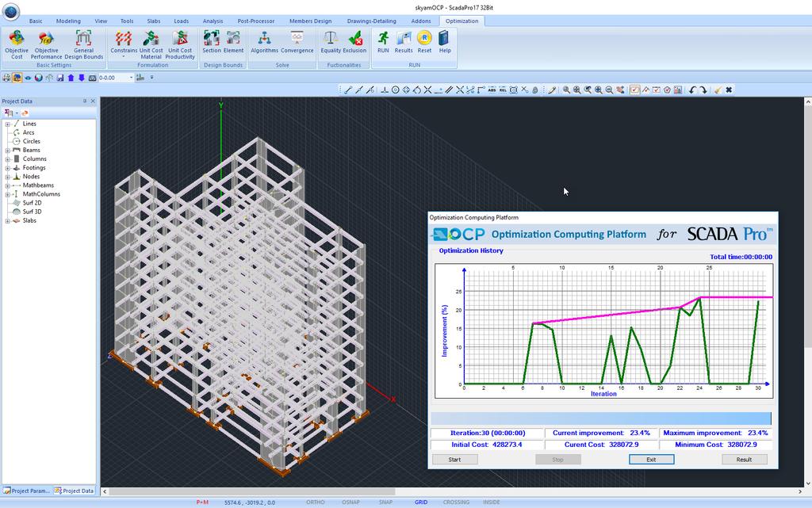Click the Redo arrow in toolbar
Screen dimensions: 812x508
click(703, 90)
